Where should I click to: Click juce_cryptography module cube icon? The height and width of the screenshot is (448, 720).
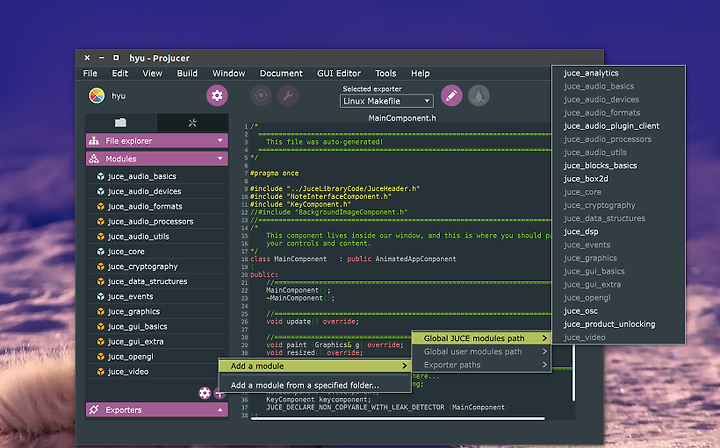click(x=101, y=267)
